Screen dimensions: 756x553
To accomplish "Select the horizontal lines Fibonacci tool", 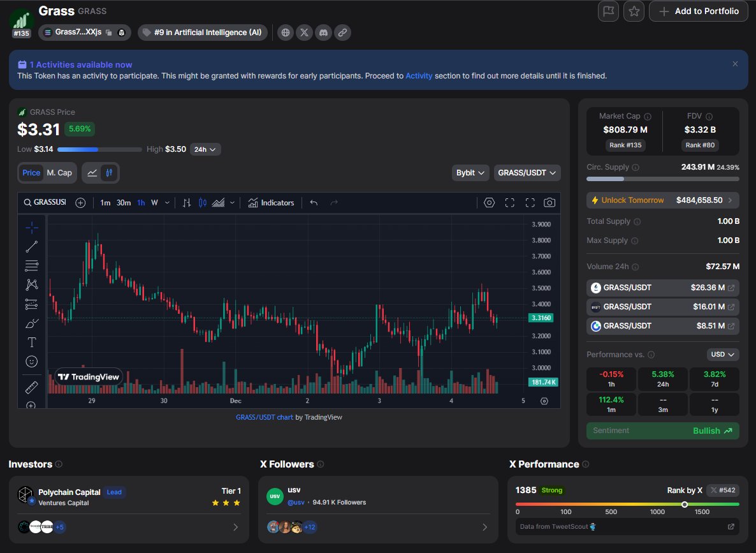I will (32, 265).
